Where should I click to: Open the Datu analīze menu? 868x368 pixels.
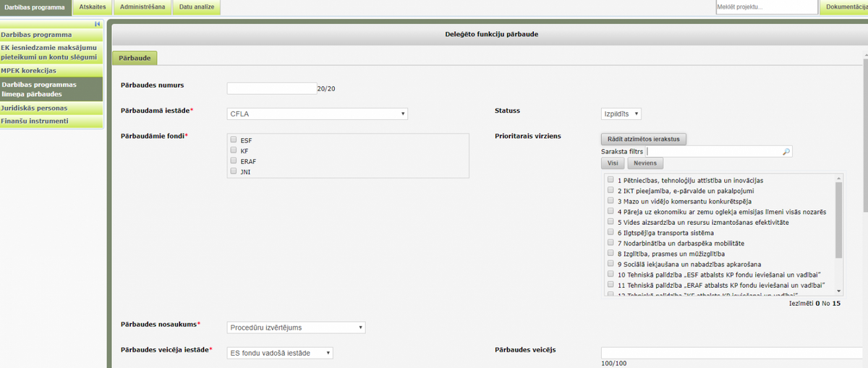coord(196,7)
